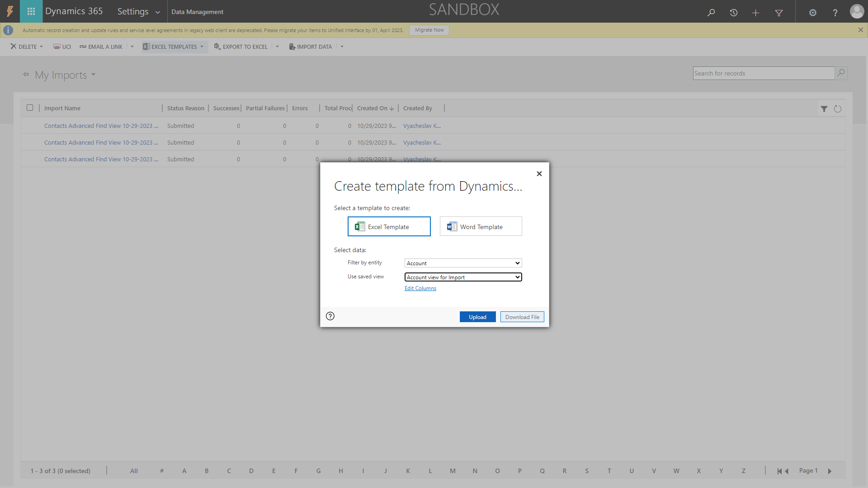The height and width of the screenshot is (488, 868).
Task: Go to the previous page
Action: click(787, 471)
